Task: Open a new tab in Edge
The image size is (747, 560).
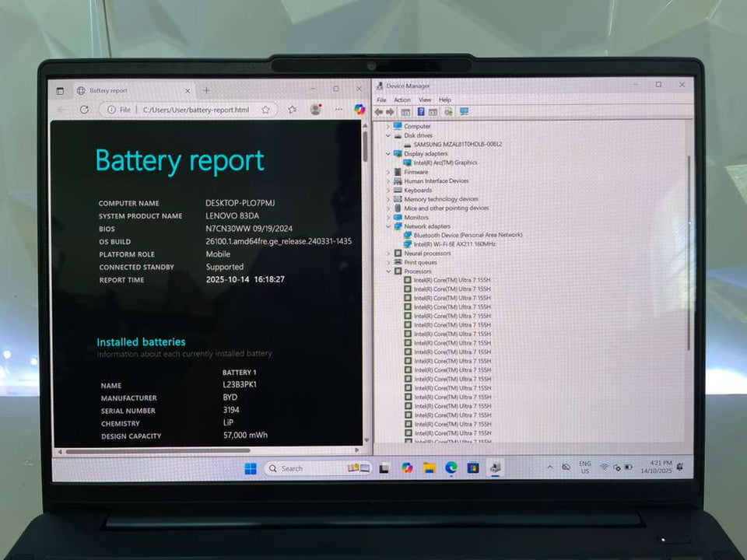Action: point(206,90)
